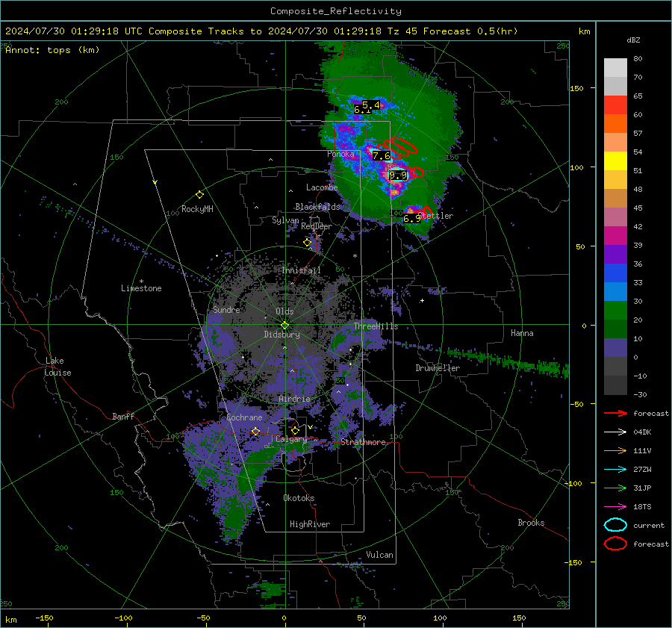Select the Olds town label
This screenshot has height=628, width=672.
[284, 311]
